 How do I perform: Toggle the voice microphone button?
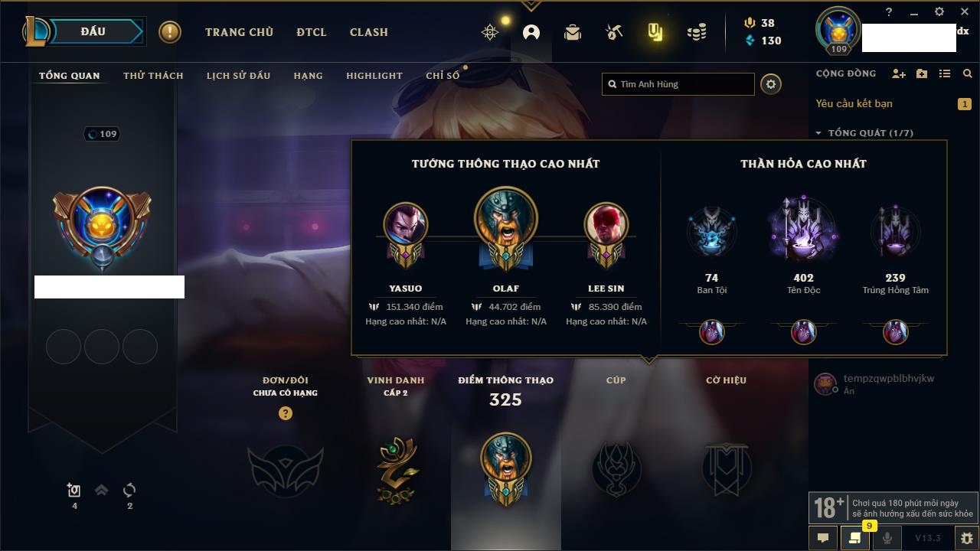click(x=887, y=538)
